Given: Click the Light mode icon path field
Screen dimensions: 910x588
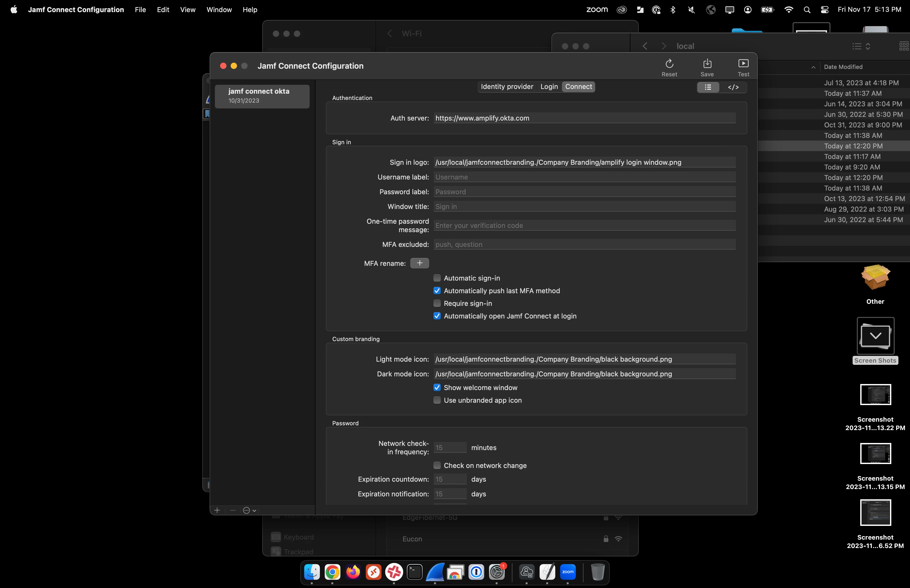Looking at the screenshot, I should (x=584, y=359).
